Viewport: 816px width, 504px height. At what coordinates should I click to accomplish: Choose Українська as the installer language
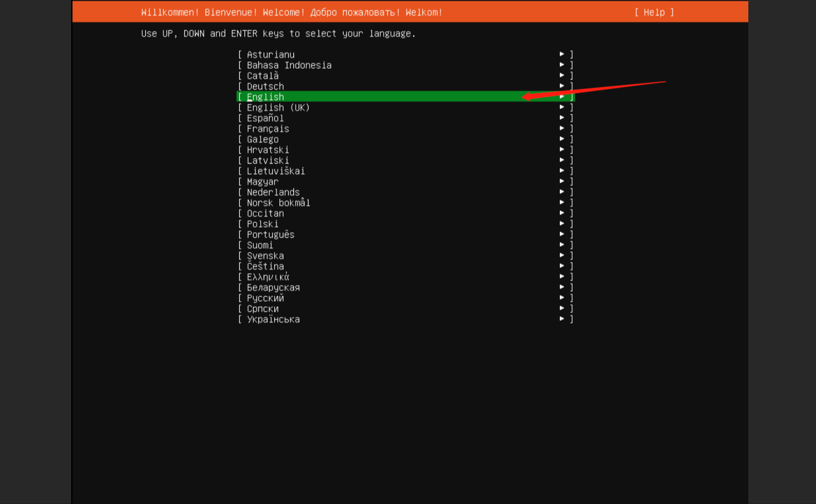(406, 319)
